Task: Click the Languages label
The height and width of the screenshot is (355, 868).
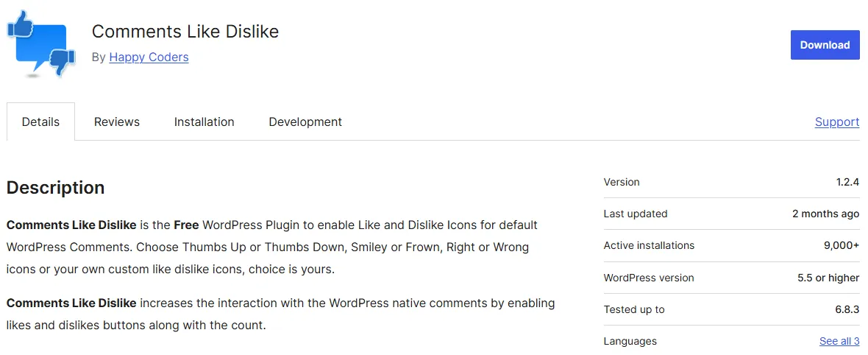Action: click(x=630, y=341)
